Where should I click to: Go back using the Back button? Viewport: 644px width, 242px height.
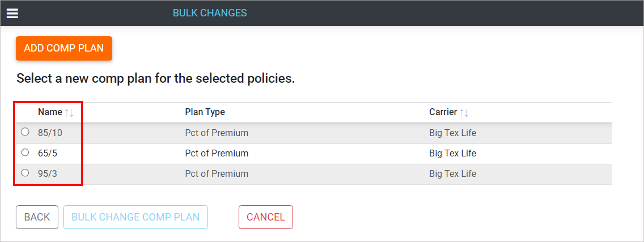tap(37, 217)
